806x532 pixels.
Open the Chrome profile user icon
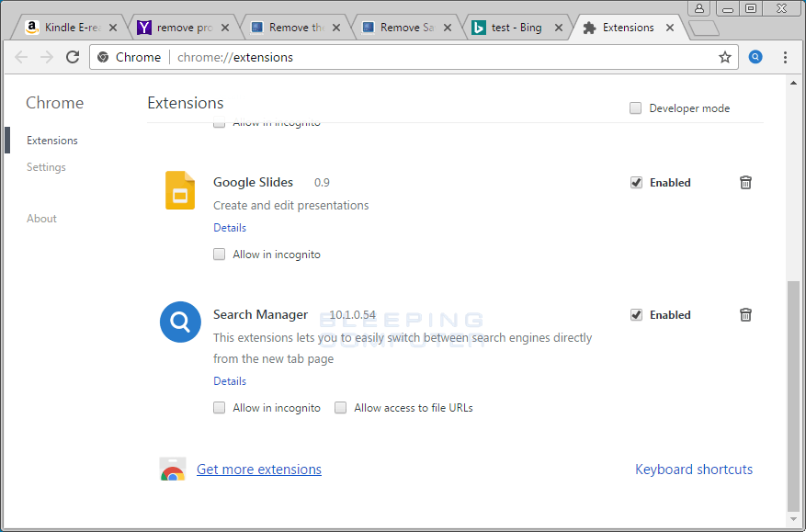[699, 8]
